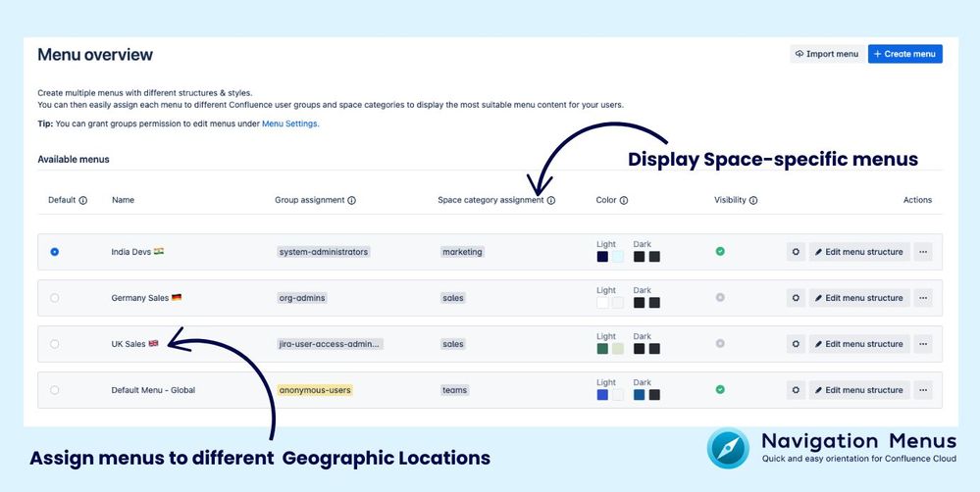Image resolution: width=980 pixels, height=492 pixels.
Task: Edit menu structure of Germany Sales
Action: (x=859, y=298)
